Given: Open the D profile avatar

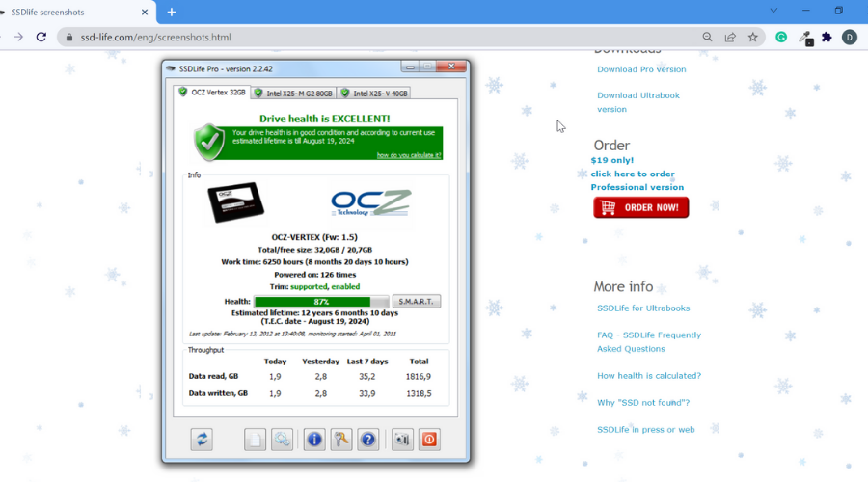Looking at the screenshot, I should 849,37.
